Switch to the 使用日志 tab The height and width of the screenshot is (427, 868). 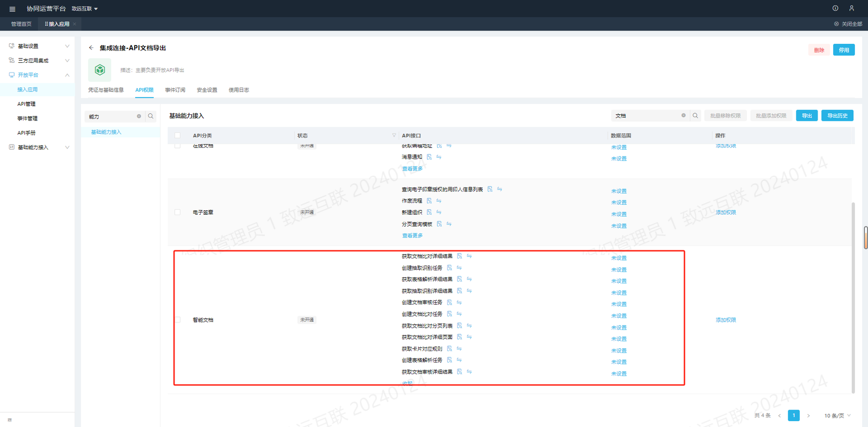tap(239, 90)
